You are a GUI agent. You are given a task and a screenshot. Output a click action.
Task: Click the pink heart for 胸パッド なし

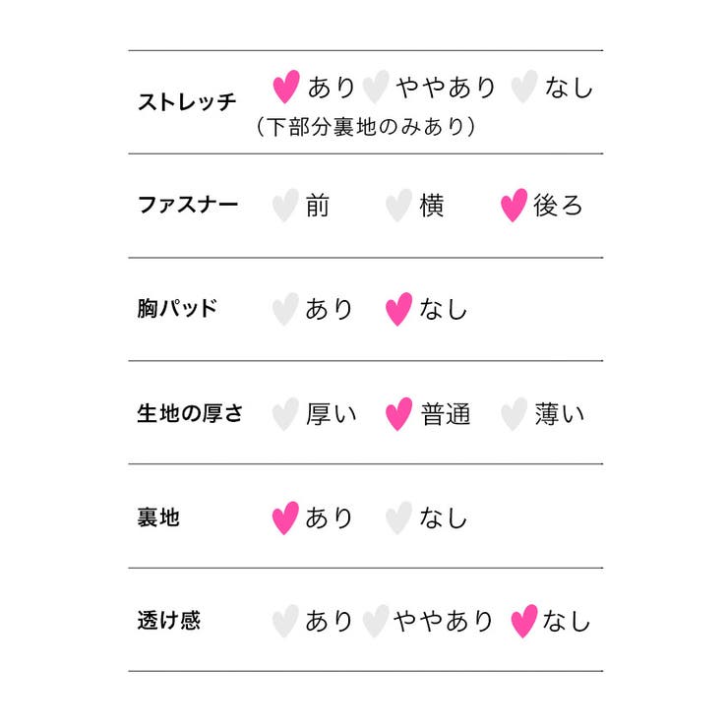398,309
